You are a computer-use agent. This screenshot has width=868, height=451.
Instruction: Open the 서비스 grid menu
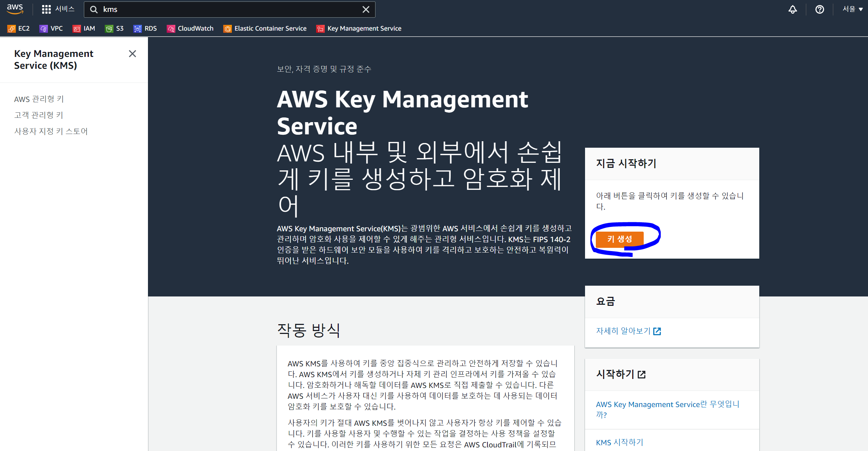[58, 9]
